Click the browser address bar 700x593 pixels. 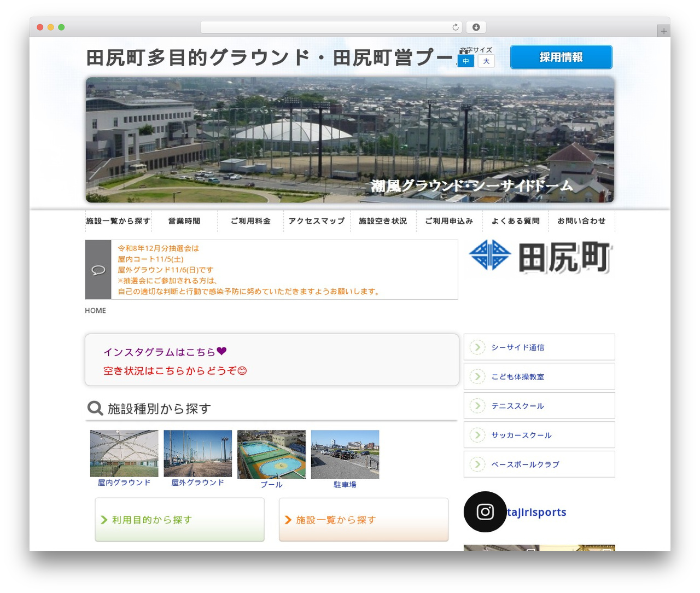(331, 27)
